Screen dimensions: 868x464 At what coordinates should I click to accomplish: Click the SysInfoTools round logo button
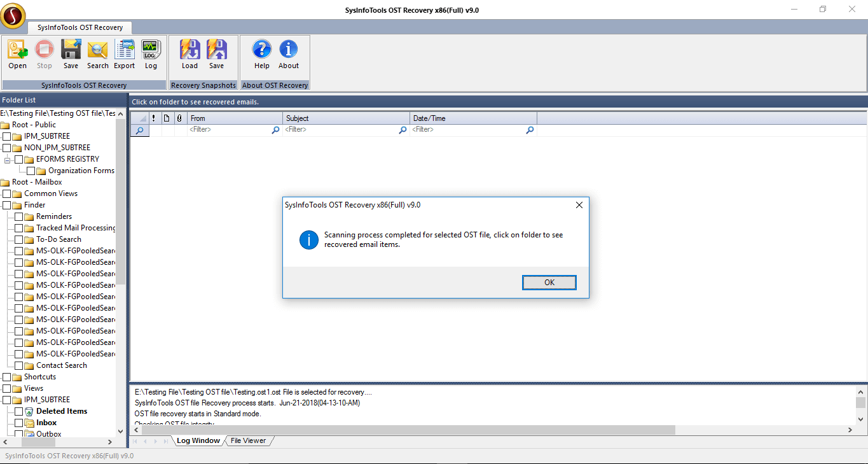click(x=13, y=16)
